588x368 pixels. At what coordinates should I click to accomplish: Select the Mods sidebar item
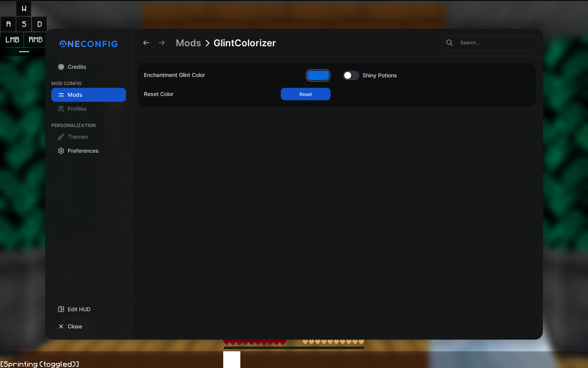pos(88,95)
